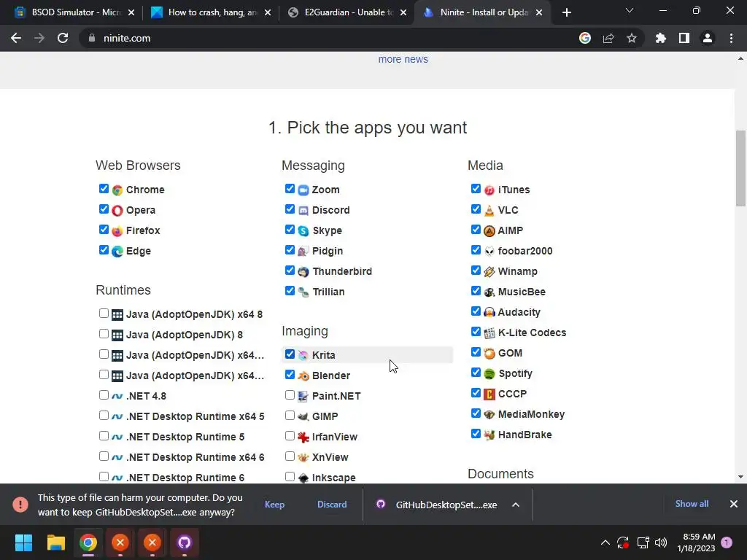747x560 pixels.
Task: Check the XnView checkbox
Action: (290, 456)
